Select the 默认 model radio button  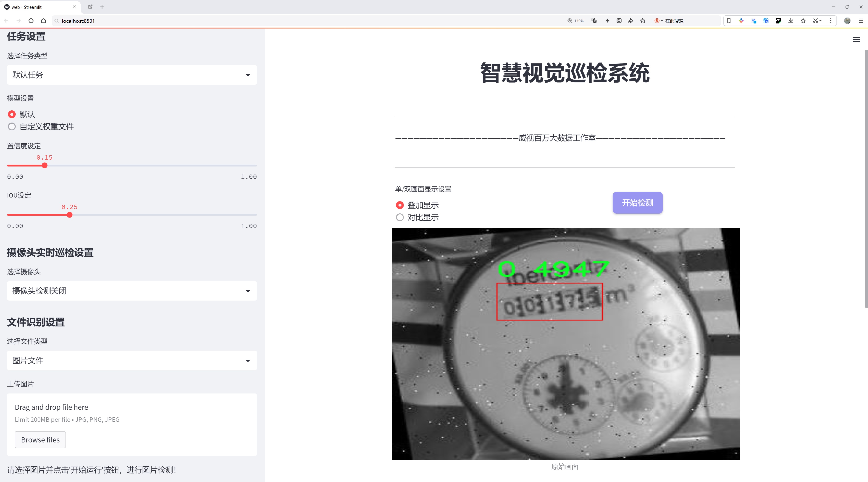[x=12, y=114]
